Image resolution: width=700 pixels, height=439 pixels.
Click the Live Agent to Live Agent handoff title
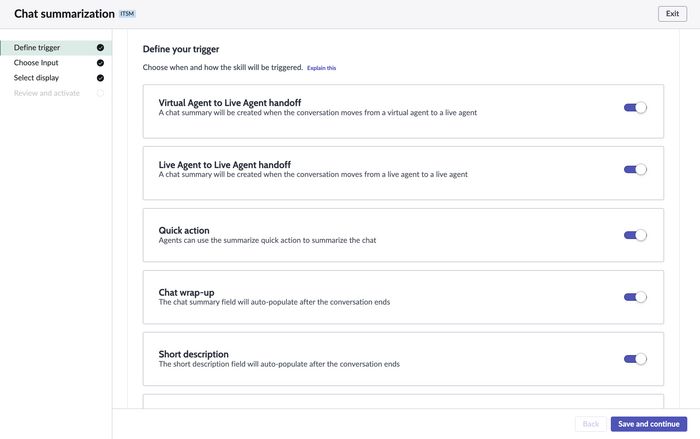coord(225,165)
